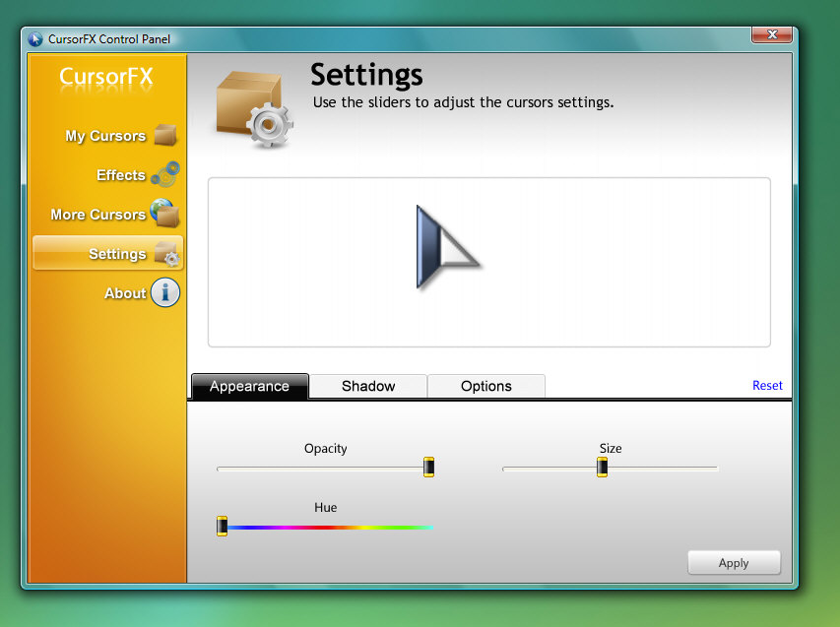
Task: Click the 'Use the sliders' description text
Action: coord(464,102)
